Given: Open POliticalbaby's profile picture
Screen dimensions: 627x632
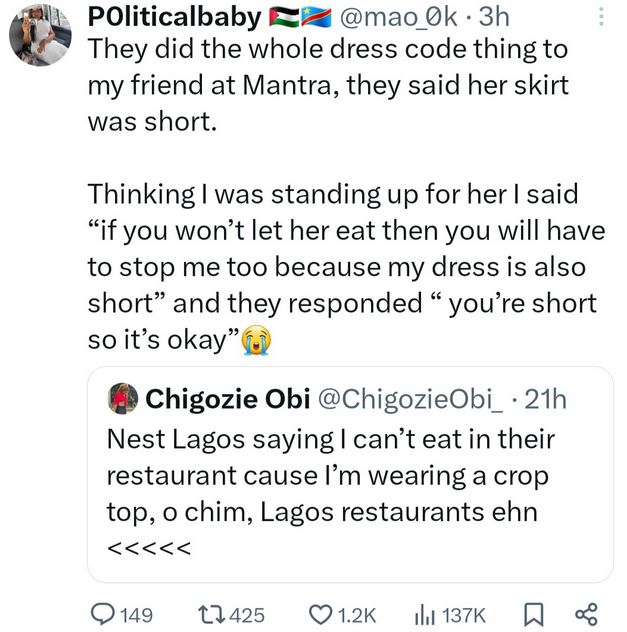Looking at the screenshot, I should click(x=40, y=35).
